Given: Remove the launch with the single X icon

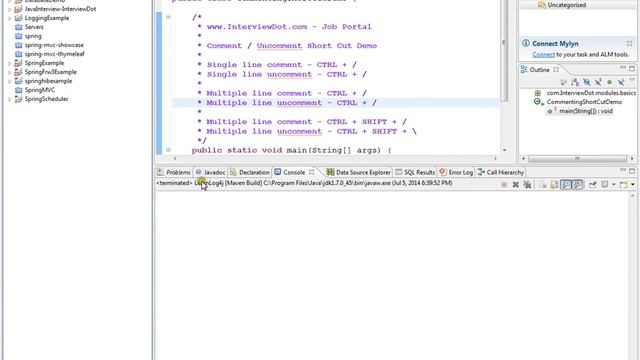Looking at the screenshot, I should tap(516, 184).
